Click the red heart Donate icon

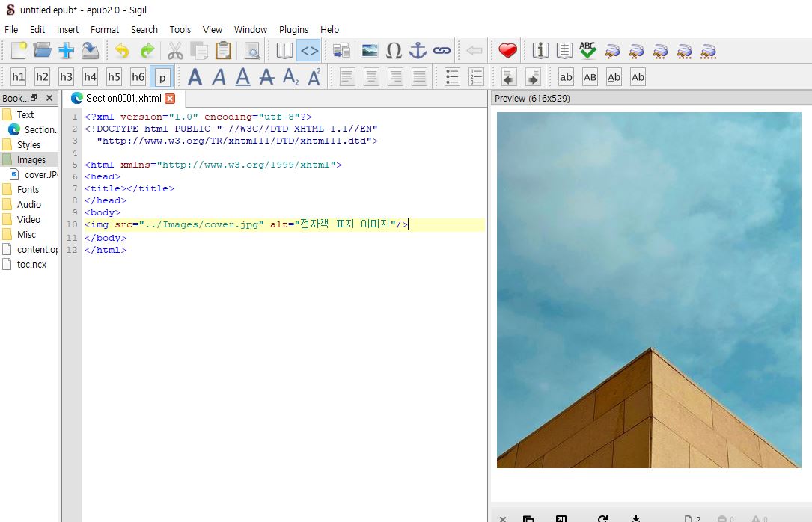point(507,51)
